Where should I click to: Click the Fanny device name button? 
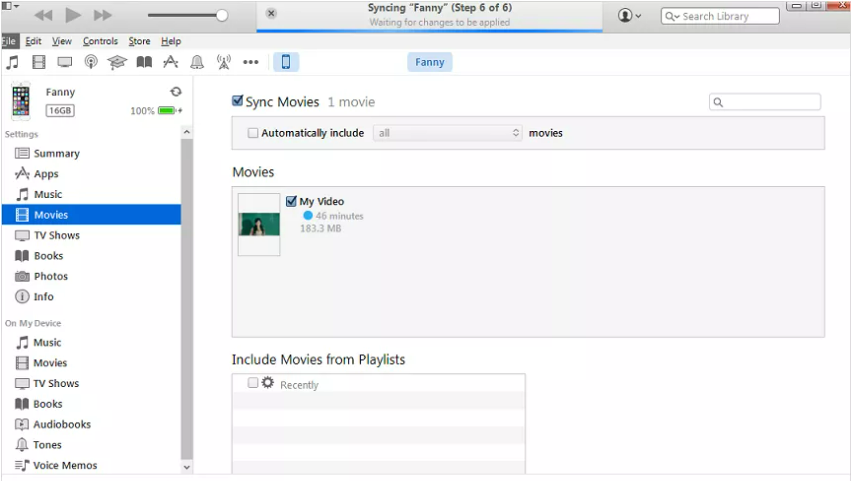pyautogui.click(x=429, y=62)
